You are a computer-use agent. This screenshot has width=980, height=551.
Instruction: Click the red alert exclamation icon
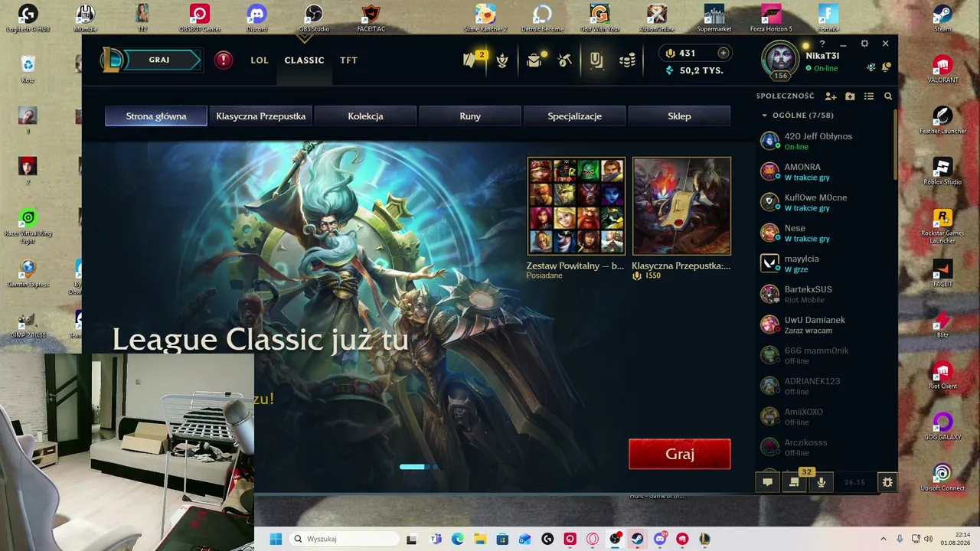(224, 60)
